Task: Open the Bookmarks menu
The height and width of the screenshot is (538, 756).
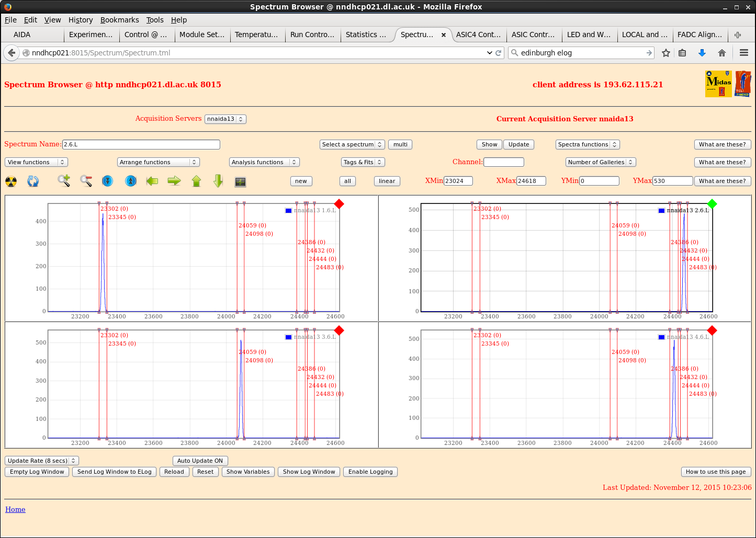Action: tap(119, 20)
